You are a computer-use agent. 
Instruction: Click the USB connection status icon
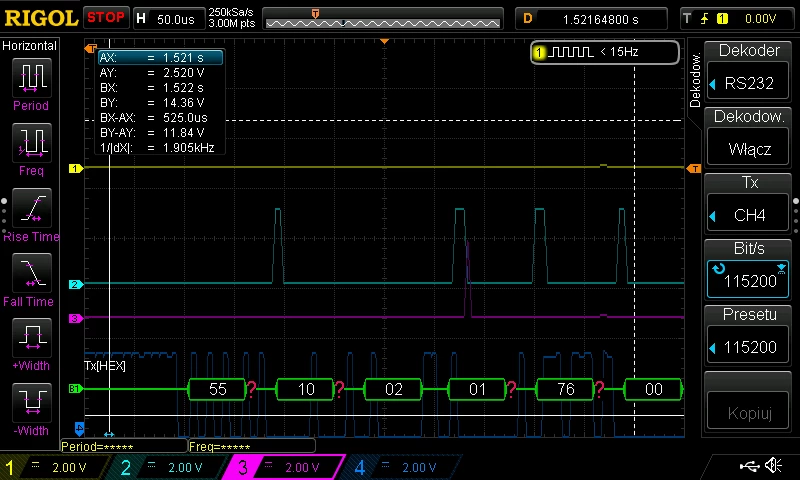(x=749, y=465)
